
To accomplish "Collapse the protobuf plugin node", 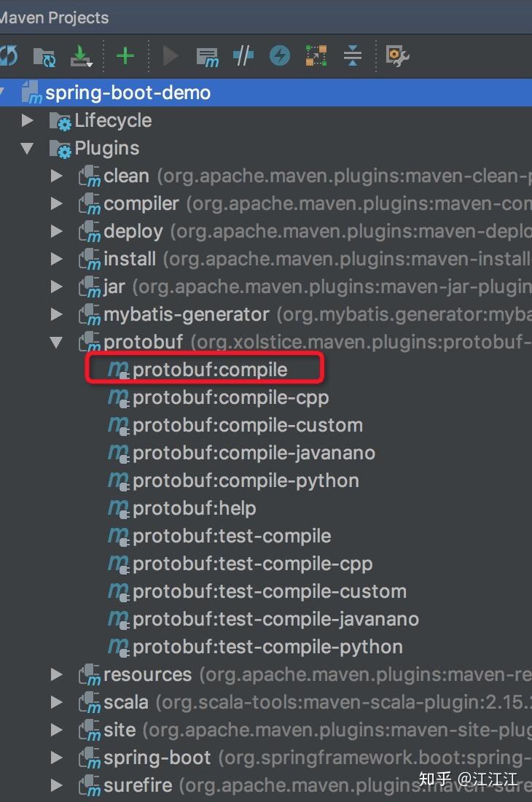I will 56,342.
